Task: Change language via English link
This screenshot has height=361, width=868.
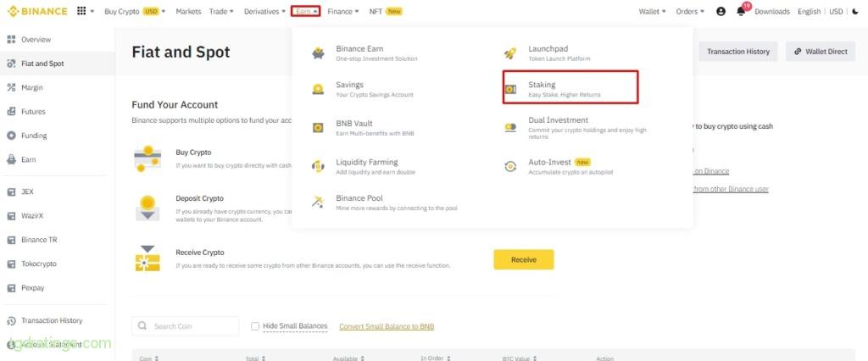Action: tap(809, 11)
